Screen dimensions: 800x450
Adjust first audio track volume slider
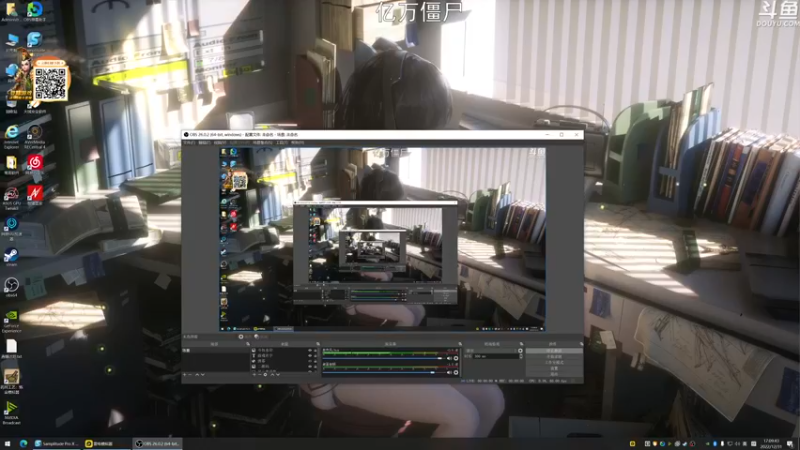pos(384,358)
